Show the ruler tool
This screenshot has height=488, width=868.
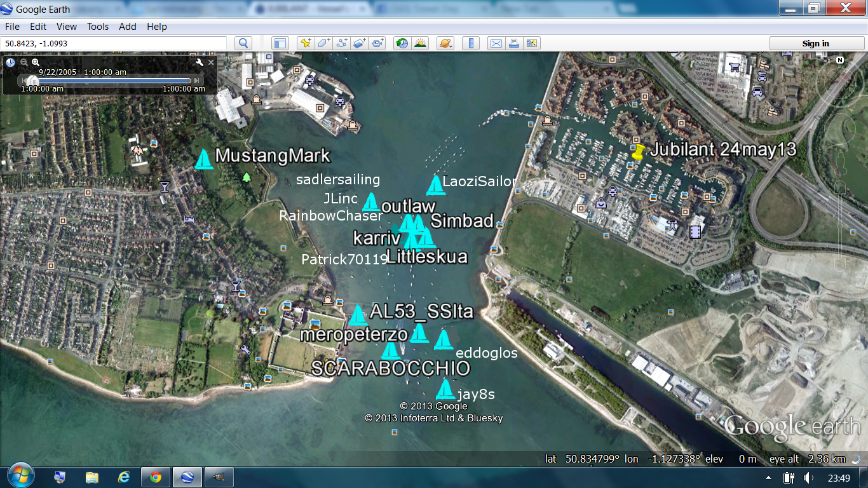click(x=471, y=43)
